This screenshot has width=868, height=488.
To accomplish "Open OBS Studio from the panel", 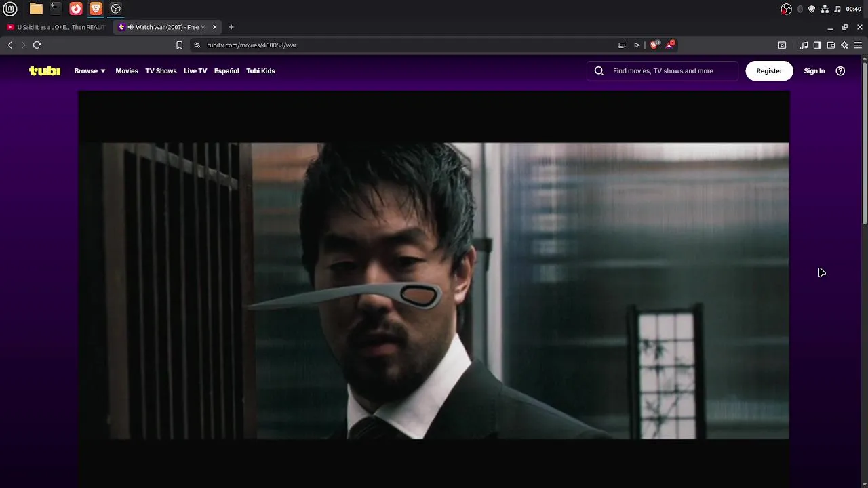I will 116,9.
